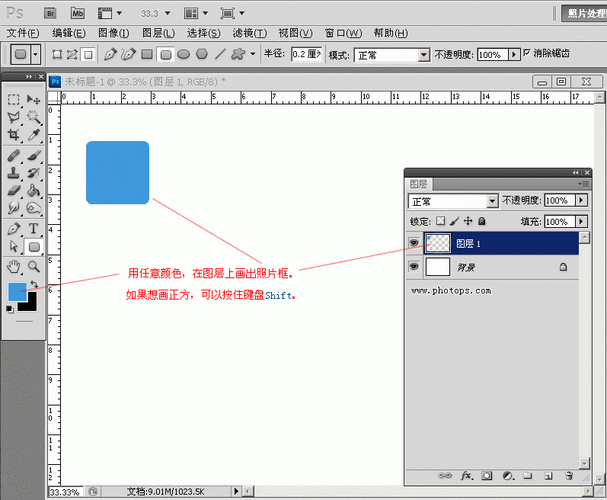Toggle visibility of the 背景 layer
The image size is (607, 500).
point(414,267)
